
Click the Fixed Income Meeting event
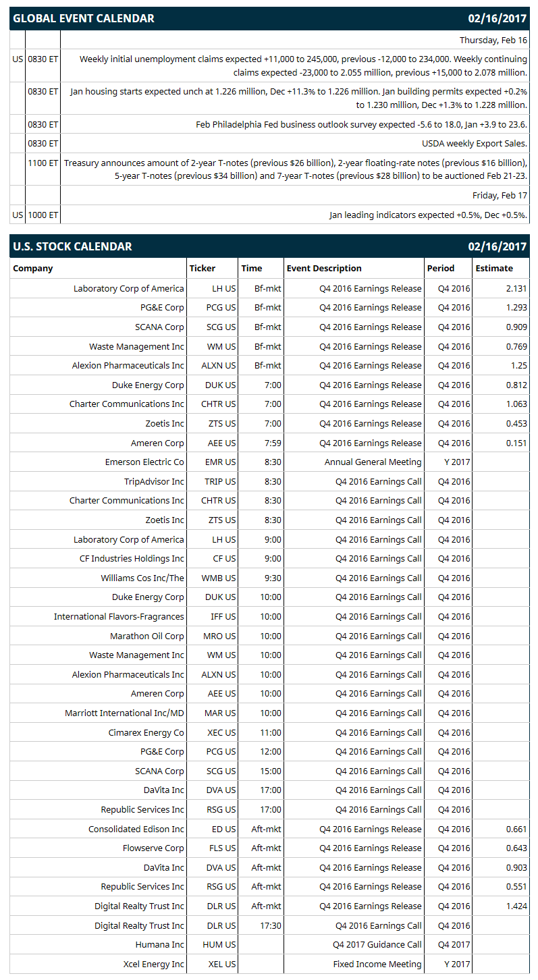(x=377, y=964)
